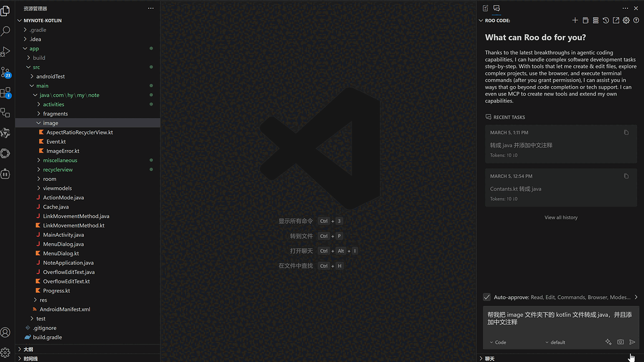The image size is (644, 362).
Task: Click View all history link
Action: [560, 217]
